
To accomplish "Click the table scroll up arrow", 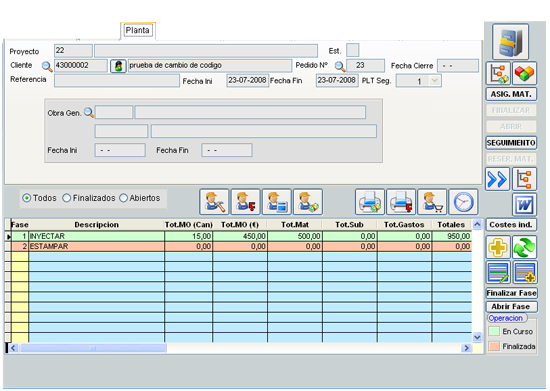I will [x=477, y=224].
